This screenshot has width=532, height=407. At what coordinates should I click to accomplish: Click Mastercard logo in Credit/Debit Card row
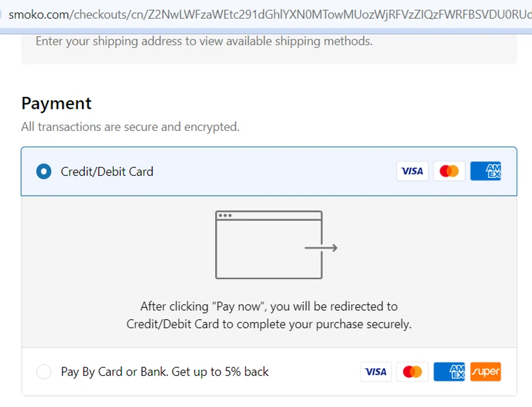point(450,171)
